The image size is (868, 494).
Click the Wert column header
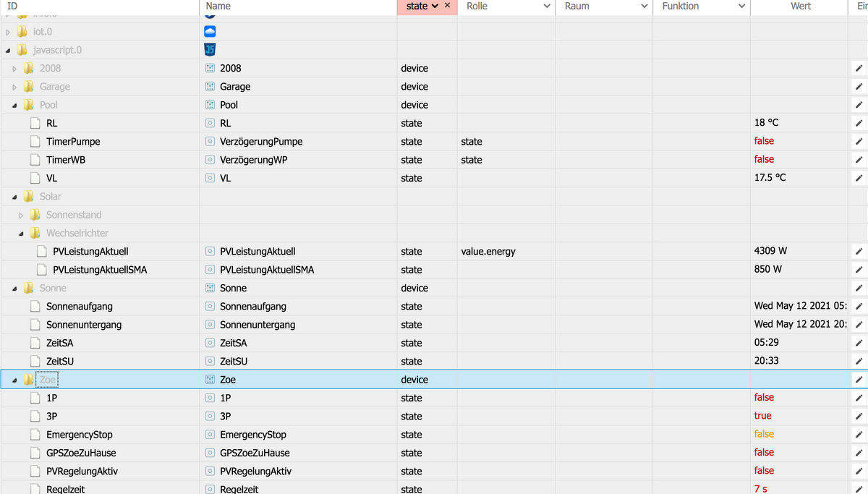(801, 7)
